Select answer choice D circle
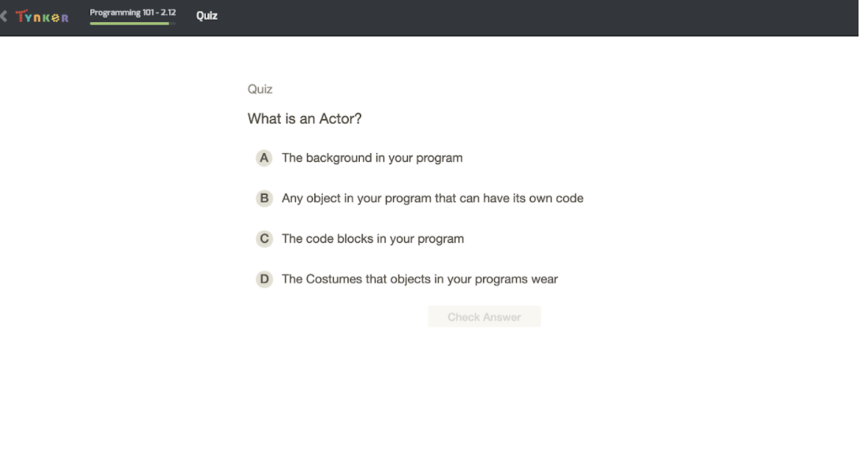Image resolution: width=868 pixels, height=475 pixels. point(264,279)
